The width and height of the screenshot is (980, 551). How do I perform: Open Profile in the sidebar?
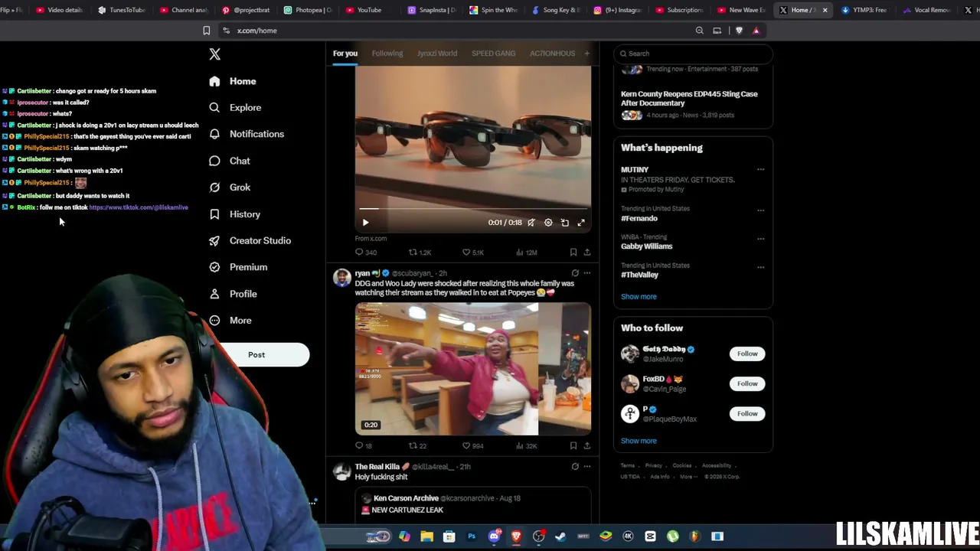(233, 294)
